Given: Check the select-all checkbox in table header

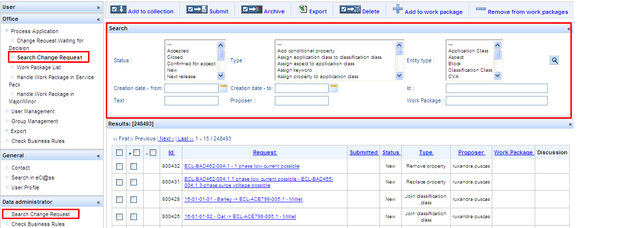Looking at the screenshot, I should pos(119,152).
